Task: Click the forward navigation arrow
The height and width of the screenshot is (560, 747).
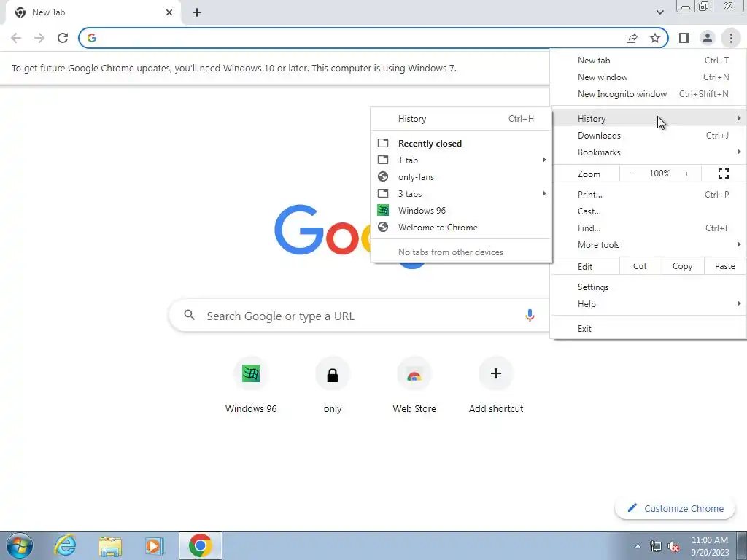Action: pyautogui.click(x=39, y=38)
